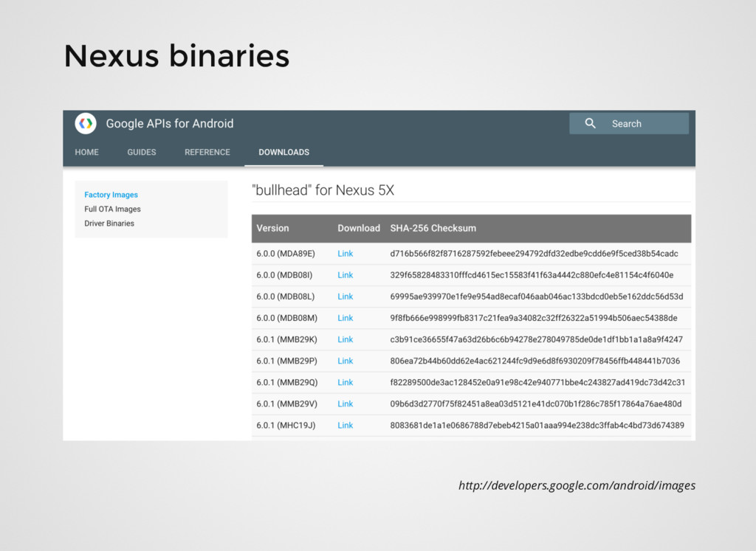Select version text 6.0.1 (MHC19J)

coord(286,426)
